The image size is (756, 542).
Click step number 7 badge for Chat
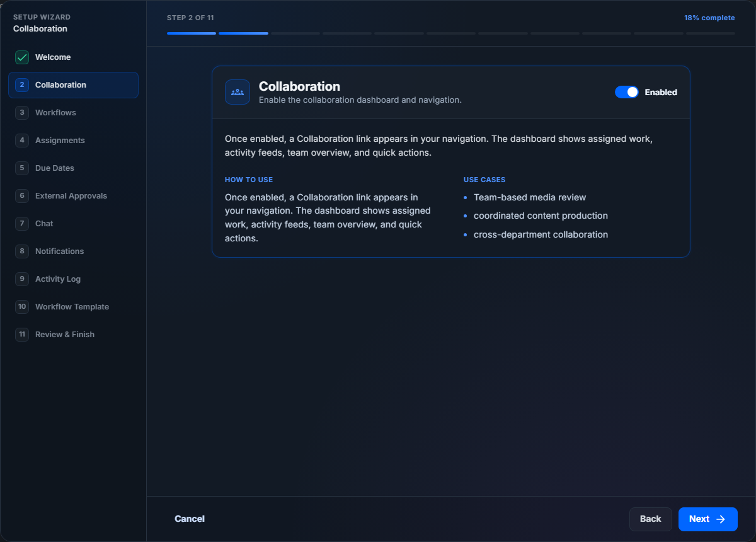point(22,224)
